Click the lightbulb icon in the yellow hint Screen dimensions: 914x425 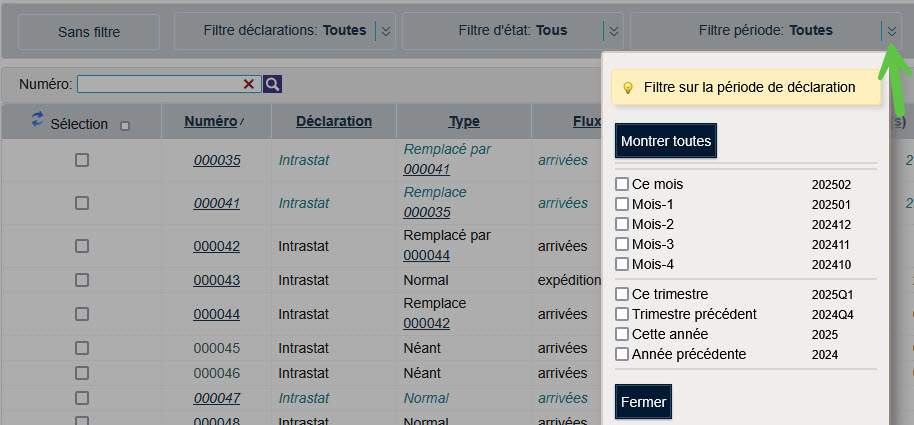coord(628,88)
